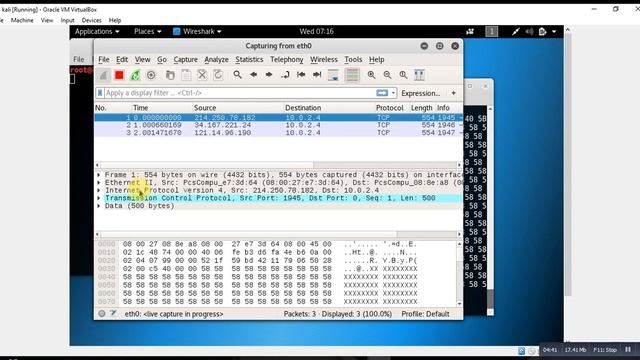The width and height of the screenshot is (640, 360).
Task: Open the display filter history dropdown
Action: [393, 93]
